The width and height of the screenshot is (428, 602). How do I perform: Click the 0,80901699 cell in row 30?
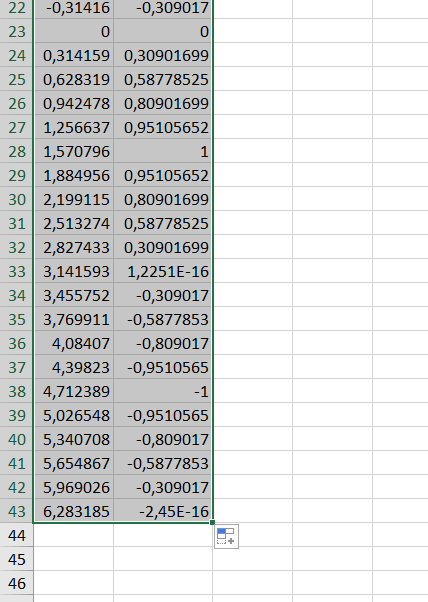point(163,199)
